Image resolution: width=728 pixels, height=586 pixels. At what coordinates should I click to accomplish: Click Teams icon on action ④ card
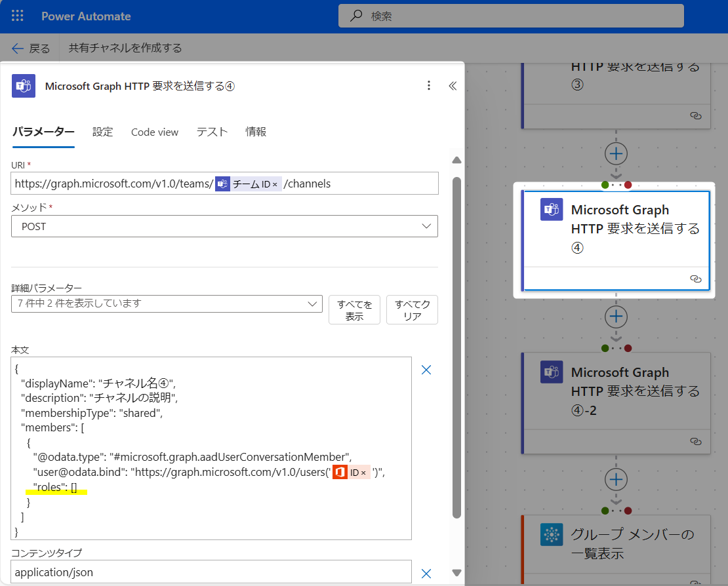(x=552, y=209)
